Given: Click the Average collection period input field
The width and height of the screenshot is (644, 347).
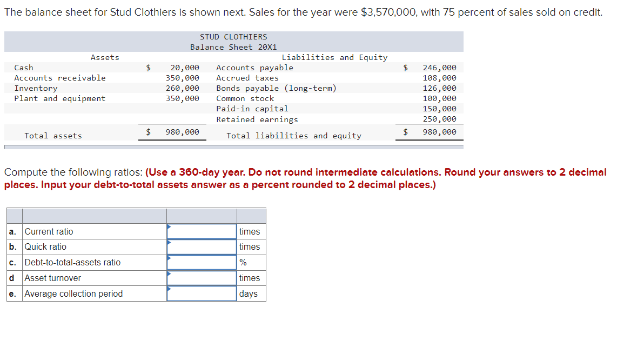Looking at the screenshot, I should 201,293.
